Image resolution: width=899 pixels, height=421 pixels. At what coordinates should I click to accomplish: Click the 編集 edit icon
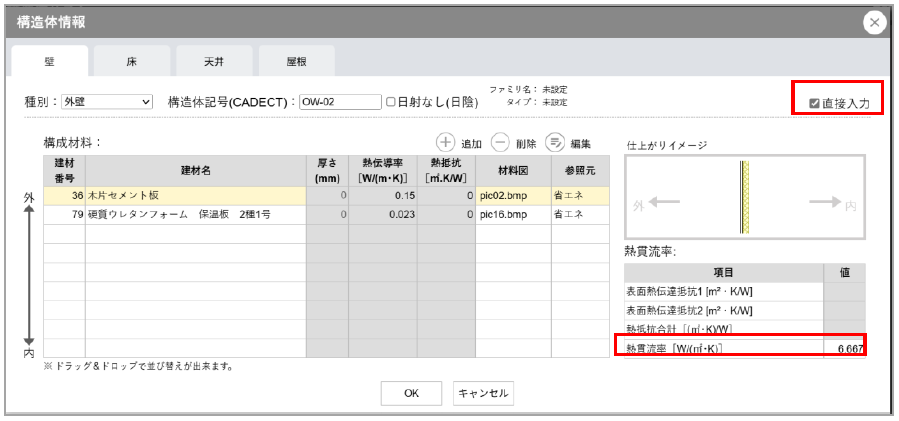point(555,144)
